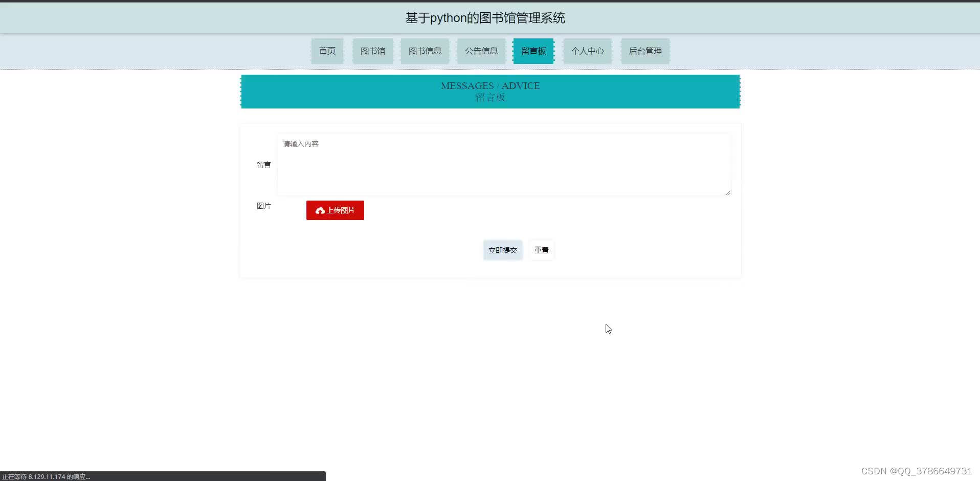Screen dimensions: 980x481
Task: Click the red 上传图片 upload button
Action: 335,210
